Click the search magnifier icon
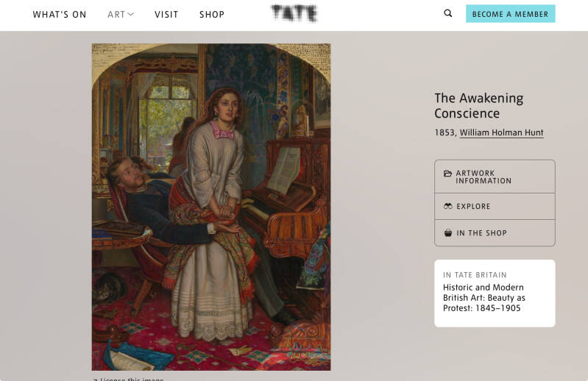Screen dimensions: 588x381 coord(448,13)
